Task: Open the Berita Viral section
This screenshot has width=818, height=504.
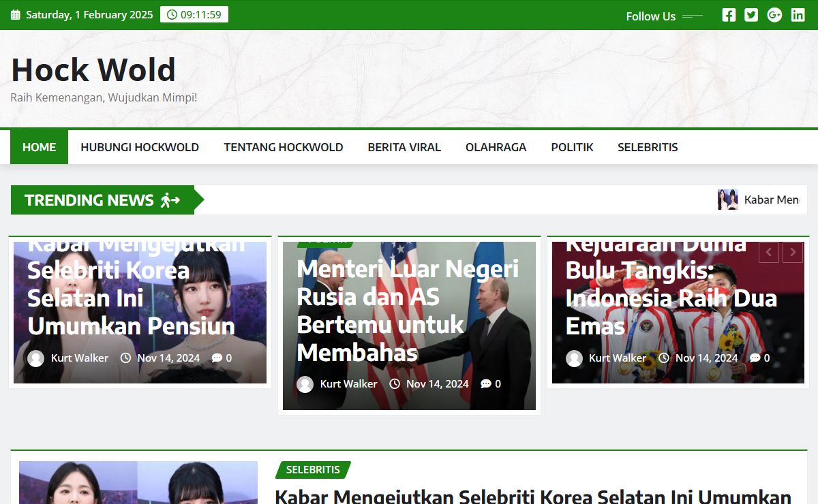Action: click(404, 147)
